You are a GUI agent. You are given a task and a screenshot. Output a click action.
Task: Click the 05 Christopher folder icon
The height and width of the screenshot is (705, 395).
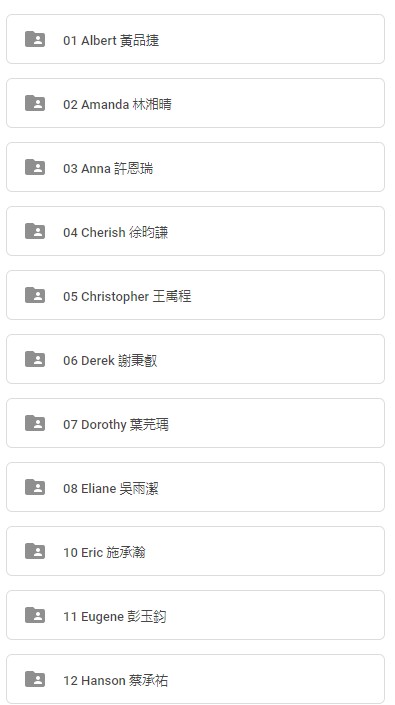[35, 295]
